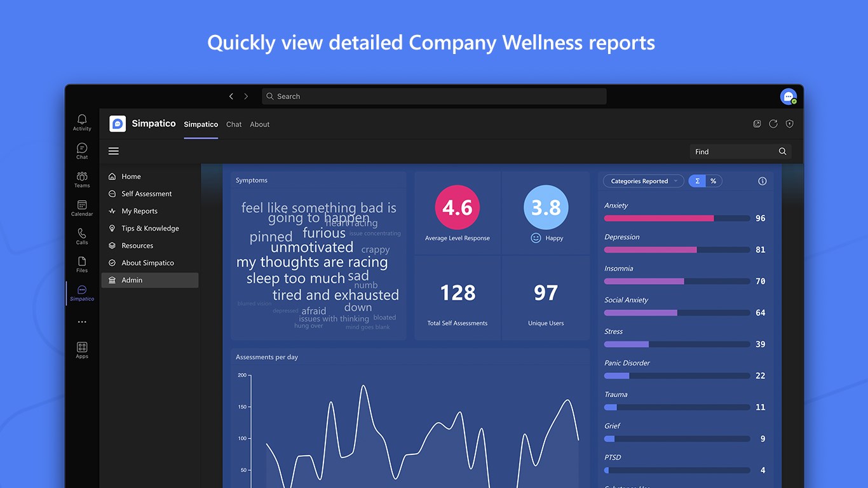Click the 97 Unique Users value
The image size is (868, 488).
(x=546, y=293)
